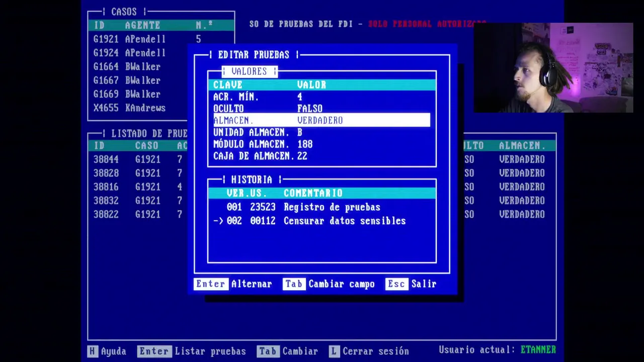The image size is (644, 362).
Task: Select the UNIDAD ALMACEN. B row
Action: [321, 132]
